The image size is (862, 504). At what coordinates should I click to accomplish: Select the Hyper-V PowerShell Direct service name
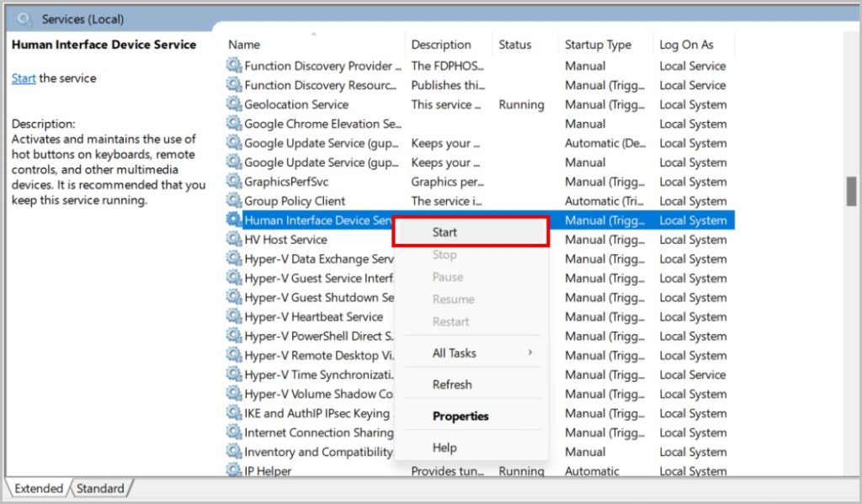coord(319,337)
